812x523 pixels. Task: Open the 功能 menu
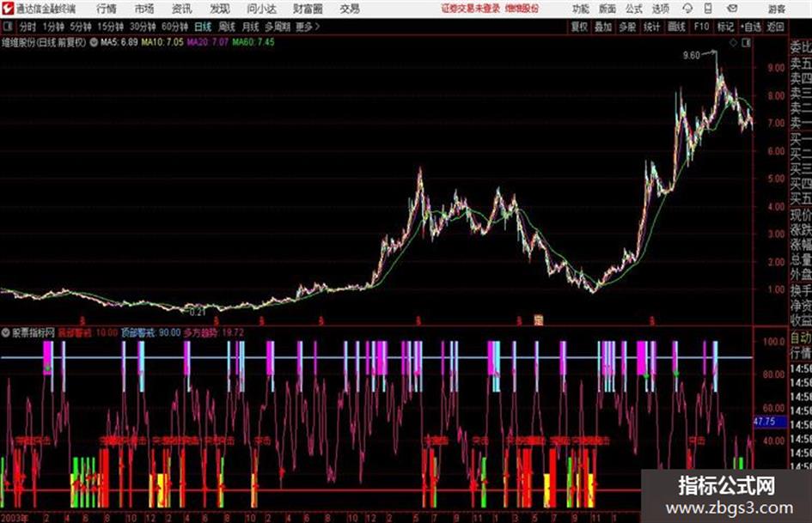coord(581,9)
